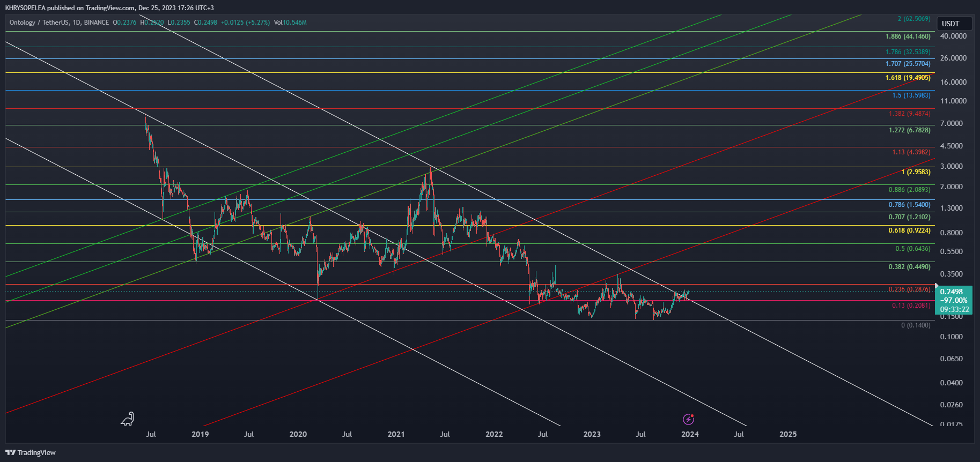980x462 pixels.
Task: Select the Fibonacci level 1.272 (6.7828) label
Action: coord(909,130)
